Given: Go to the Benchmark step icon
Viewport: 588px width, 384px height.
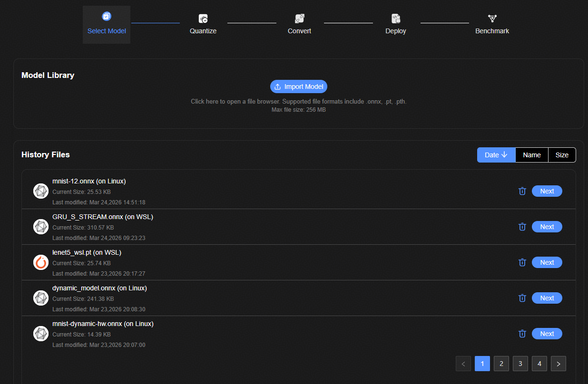Looking at the screenshot, I should pyautogui.click(x=492, y=19).
